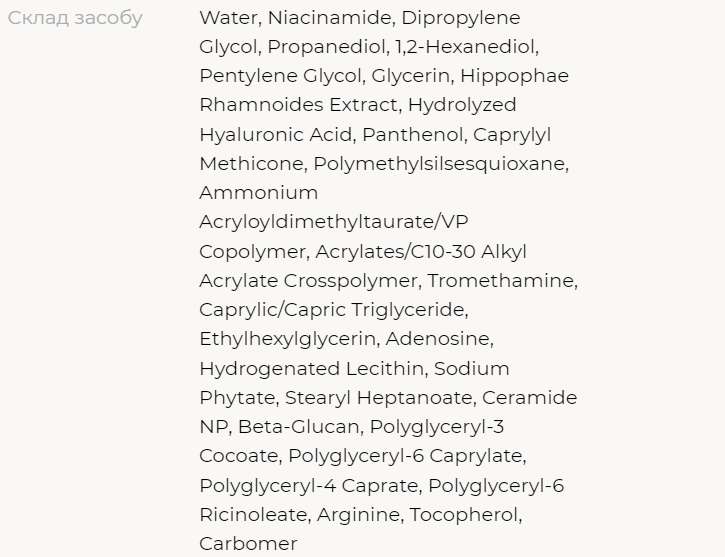The width and height of the screenshot is (725, 557).
Task: Click the "Adenosine" ingredient word
Action: coord(437,339)
